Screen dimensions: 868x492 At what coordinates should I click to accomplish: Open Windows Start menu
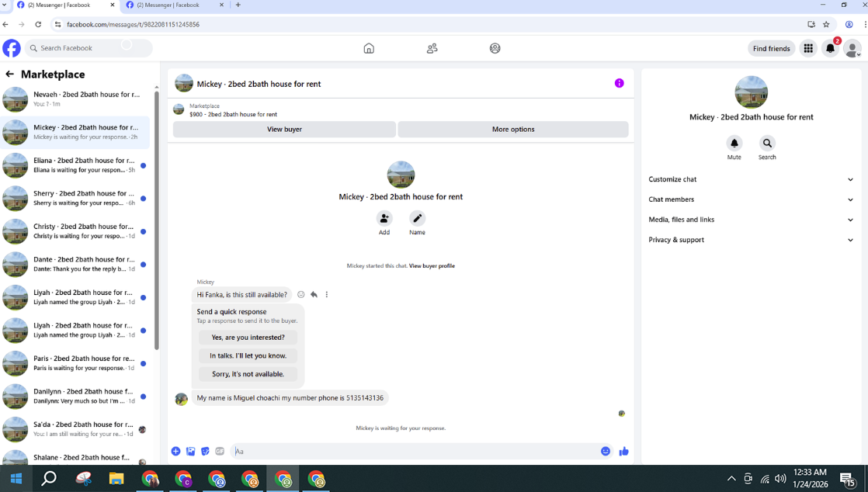16,478
